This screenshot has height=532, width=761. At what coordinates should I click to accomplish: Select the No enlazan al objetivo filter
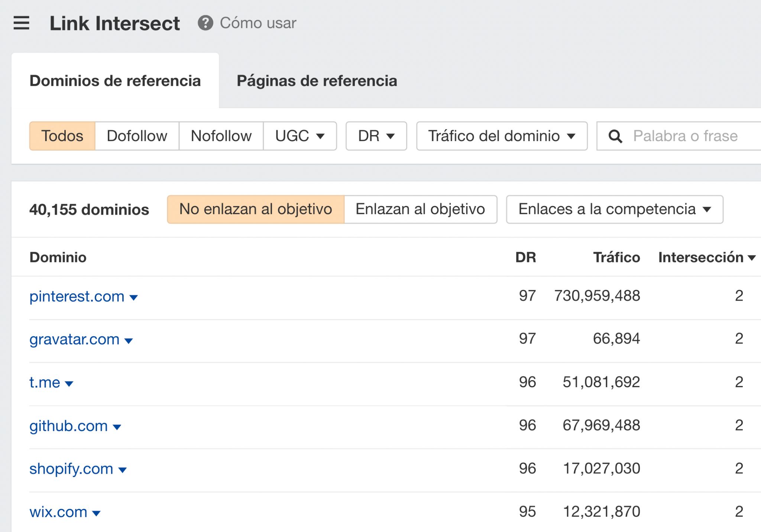tap(255, 209)
